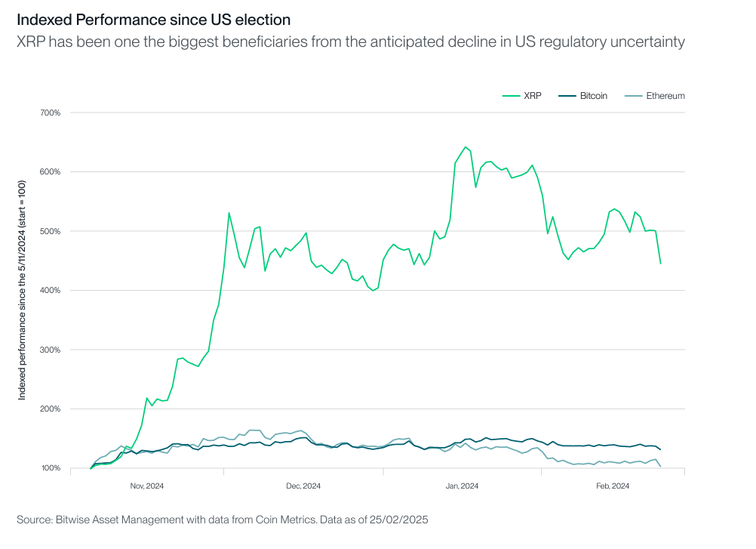Click the green XRP legend line swatch

pos(511,96)
